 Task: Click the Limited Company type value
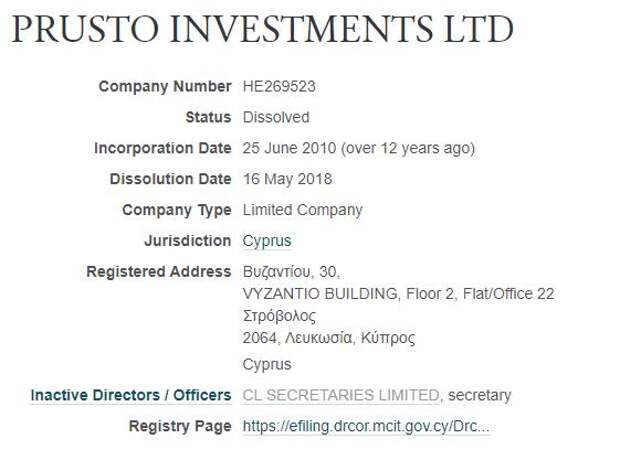[302, 210]
